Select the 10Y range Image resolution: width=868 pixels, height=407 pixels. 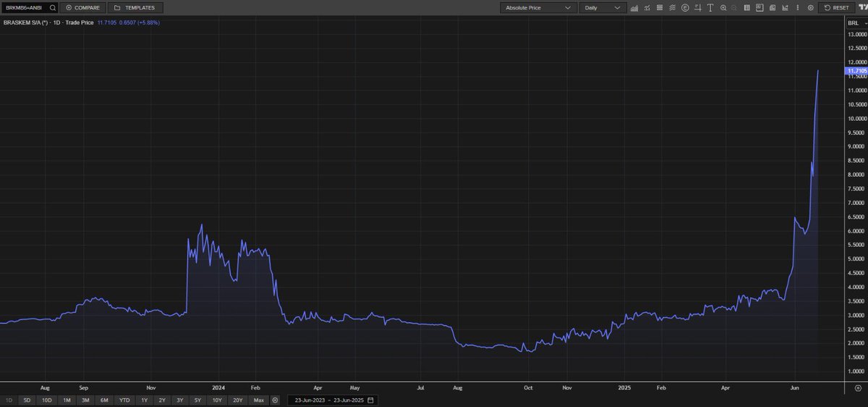coord(217,400)
